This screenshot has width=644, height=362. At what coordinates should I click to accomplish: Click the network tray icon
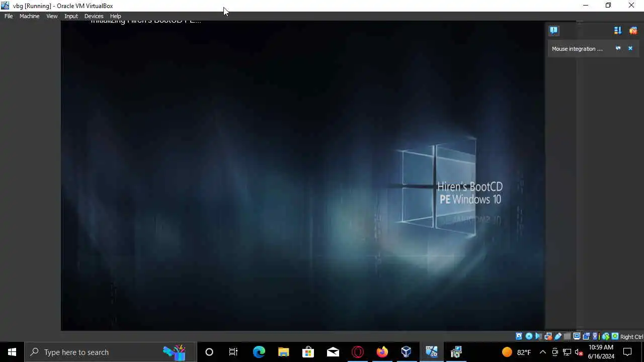click(567, 352)
